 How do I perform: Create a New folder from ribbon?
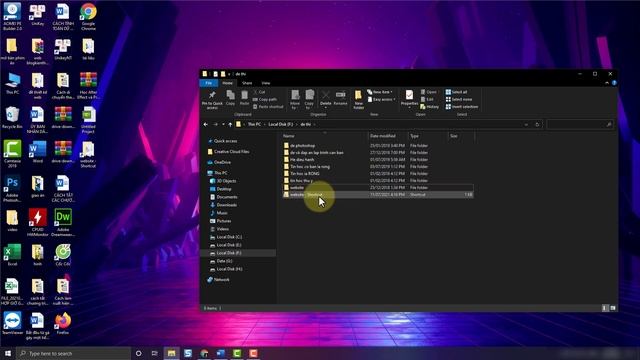358,99
